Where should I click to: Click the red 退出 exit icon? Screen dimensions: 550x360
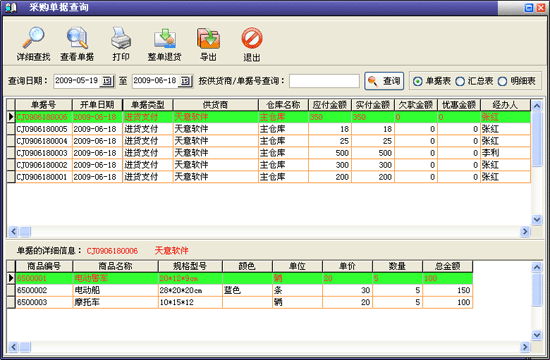point(252,38)
